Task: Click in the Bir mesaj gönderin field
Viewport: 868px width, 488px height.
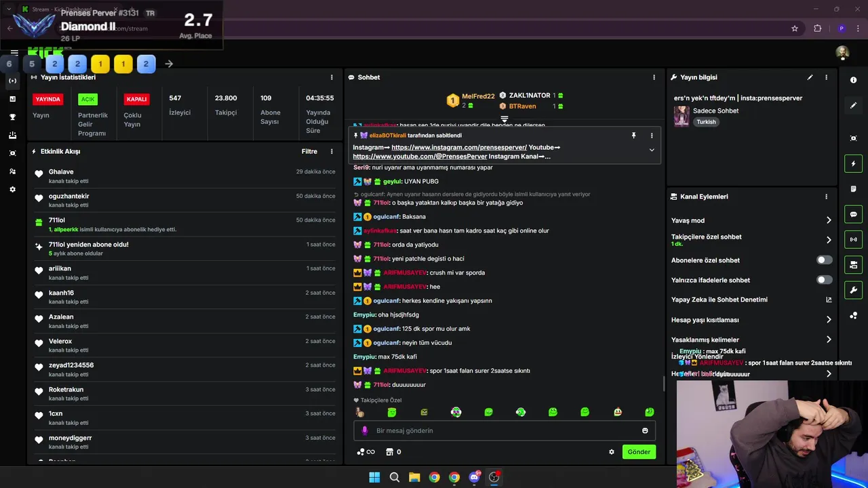Action: point(505,430)
